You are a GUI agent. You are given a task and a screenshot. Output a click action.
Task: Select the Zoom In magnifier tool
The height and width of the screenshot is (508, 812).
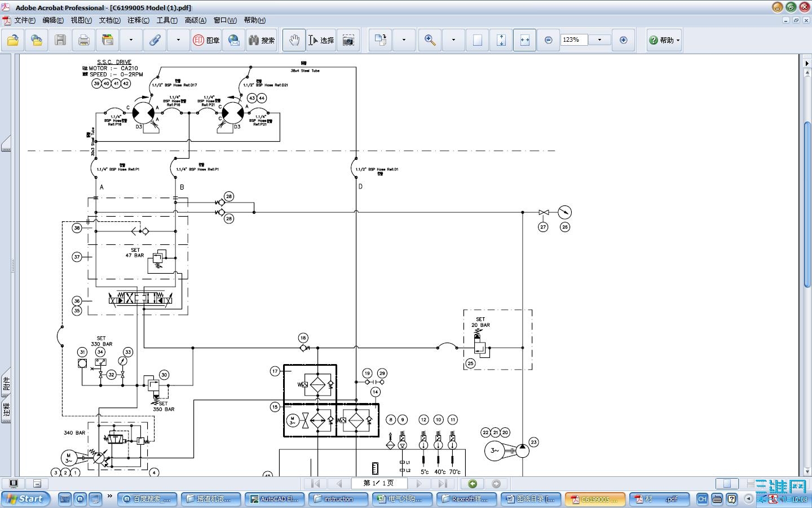(x=430, y=40)
